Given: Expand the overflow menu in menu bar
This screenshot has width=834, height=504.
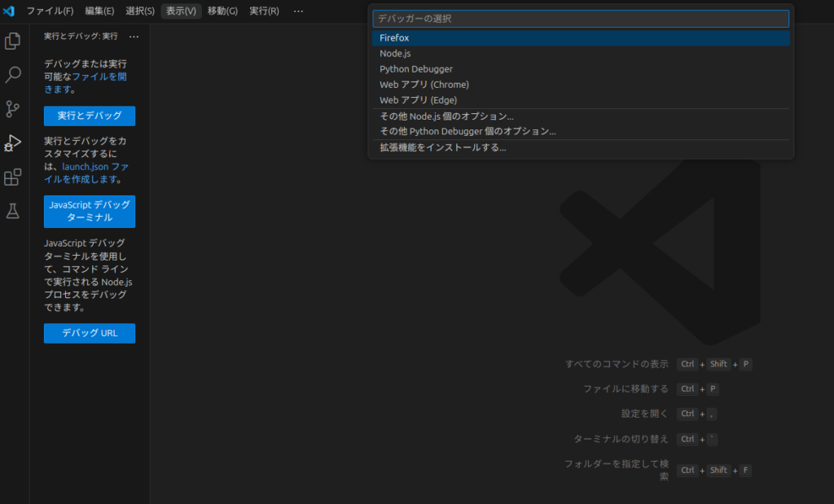Looking at the screenshot, I should click(x=298, y=11).
